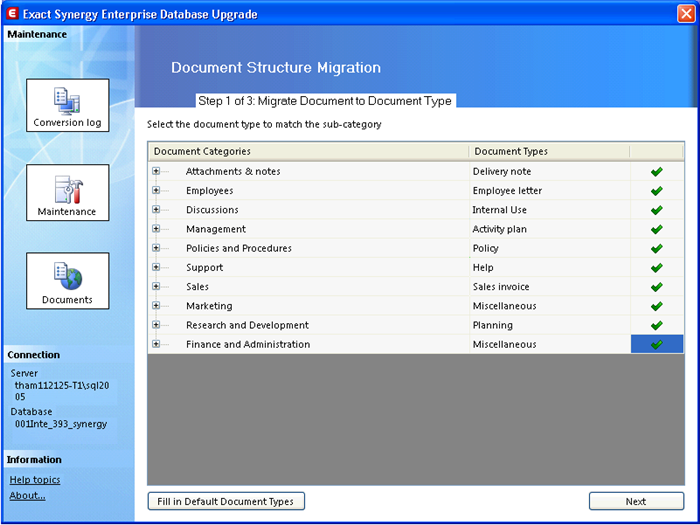
Task: Expand the Marketing category
Action: 156,305
